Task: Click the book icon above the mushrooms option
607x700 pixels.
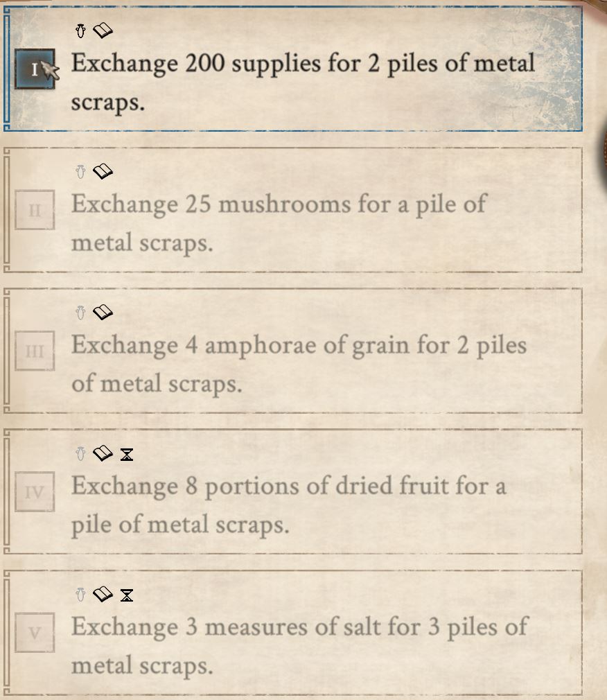Action: coord(102,172)
